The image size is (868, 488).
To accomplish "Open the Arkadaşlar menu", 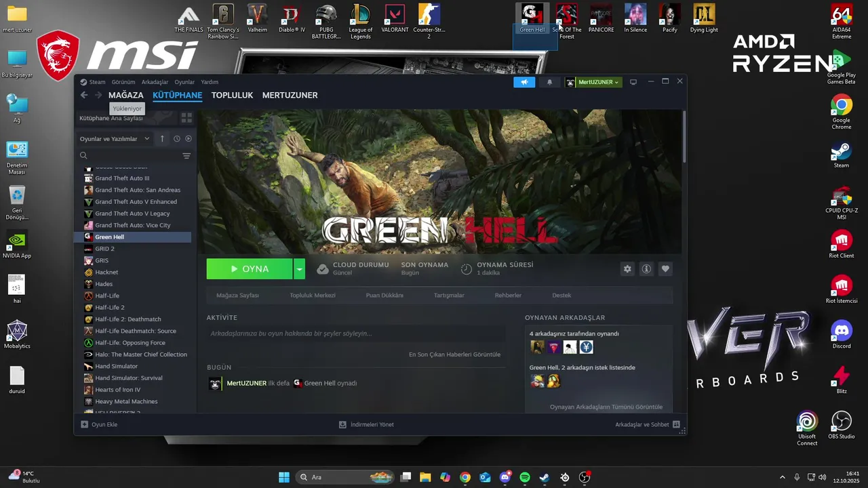I will tap(155, 82).
